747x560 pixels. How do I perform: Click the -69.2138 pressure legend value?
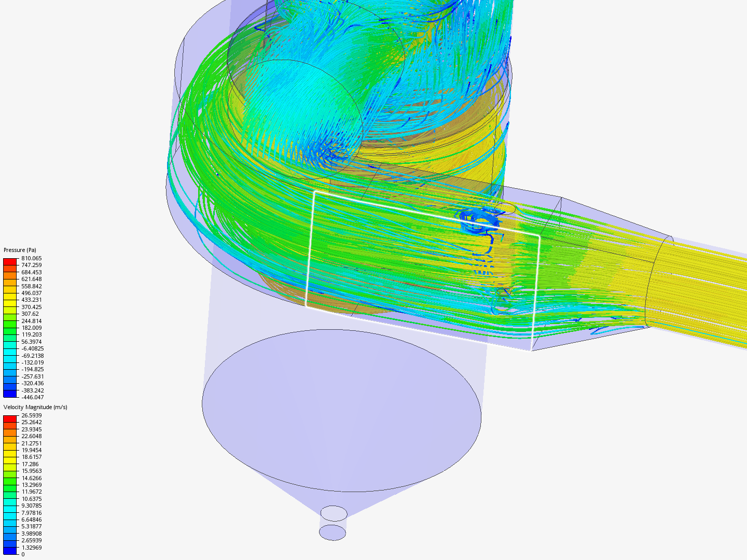[33, 356]
